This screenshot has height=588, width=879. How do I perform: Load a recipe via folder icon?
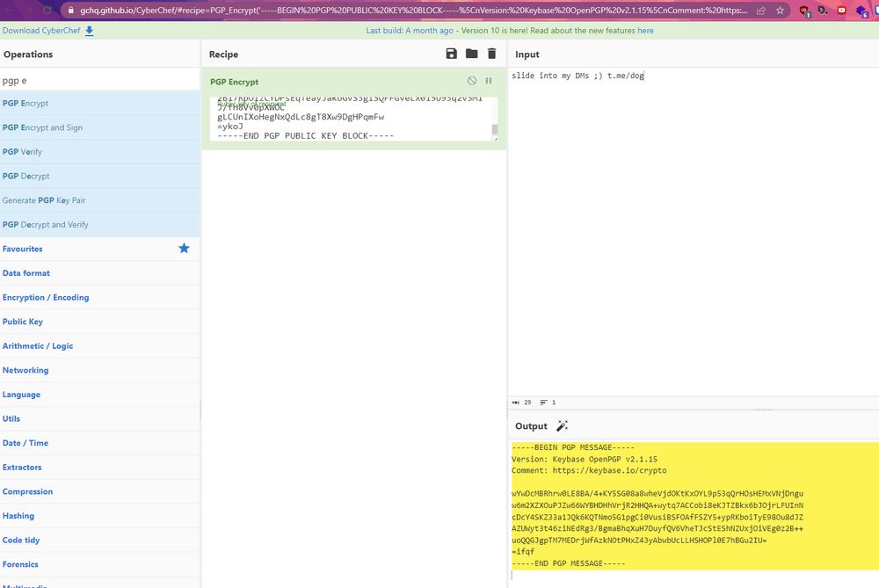tap(471, 54)
